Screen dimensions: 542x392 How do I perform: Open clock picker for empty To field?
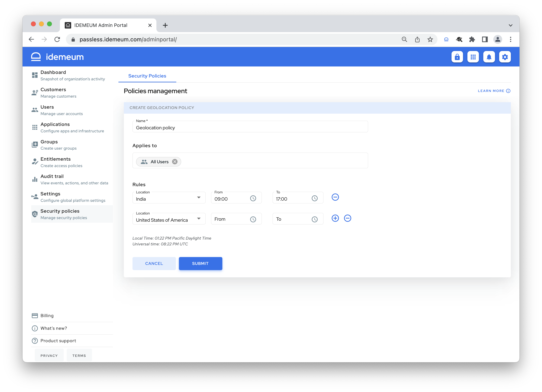coord(314,219)
